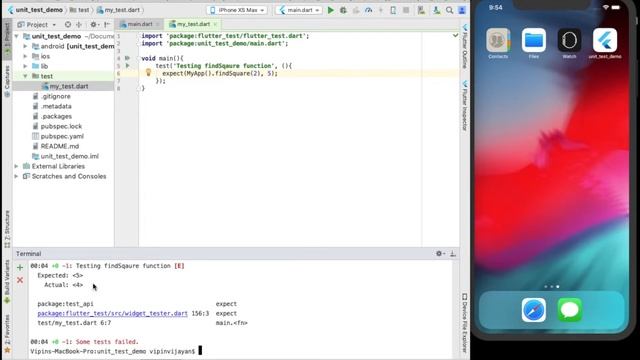Launch Messages from the simulator dock
Screen dimensions: 640x360
coord(569,310)
